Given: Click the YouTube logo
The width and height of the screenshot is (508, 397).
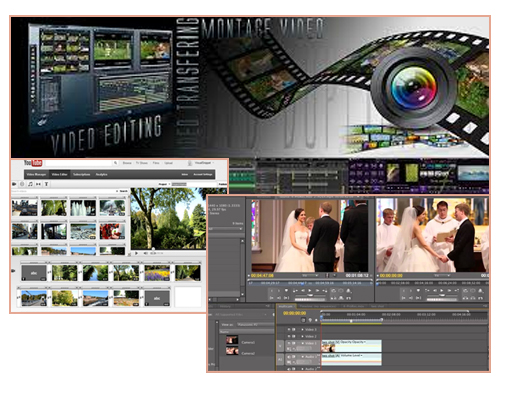Looking at the screenshot, I should point(33,163).
